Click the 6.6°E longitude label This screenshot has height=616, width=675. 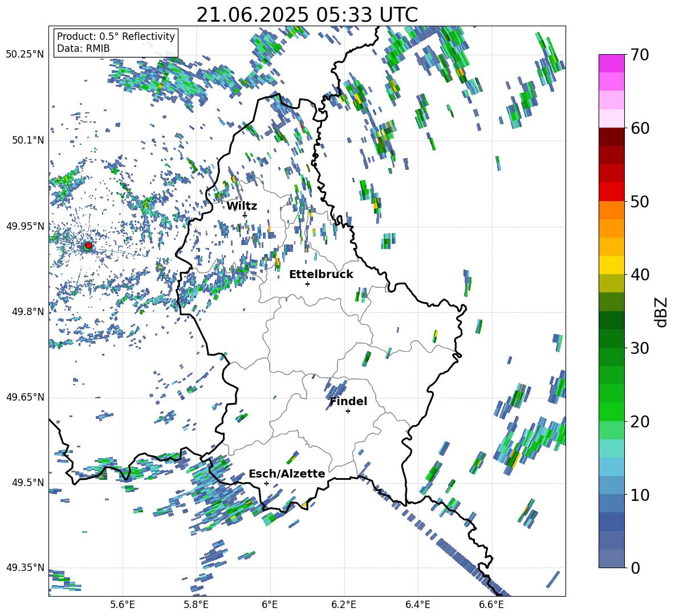click(x=491, y=605)
